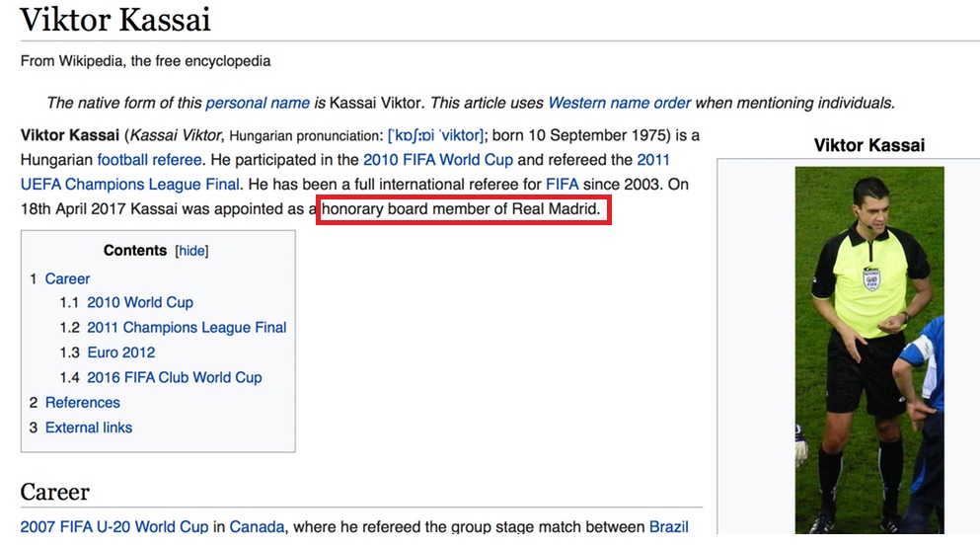Click the Hungarian pronunciation IPA link
The height and width of the screenshot is (548, 980).
(x=435, y=135)
